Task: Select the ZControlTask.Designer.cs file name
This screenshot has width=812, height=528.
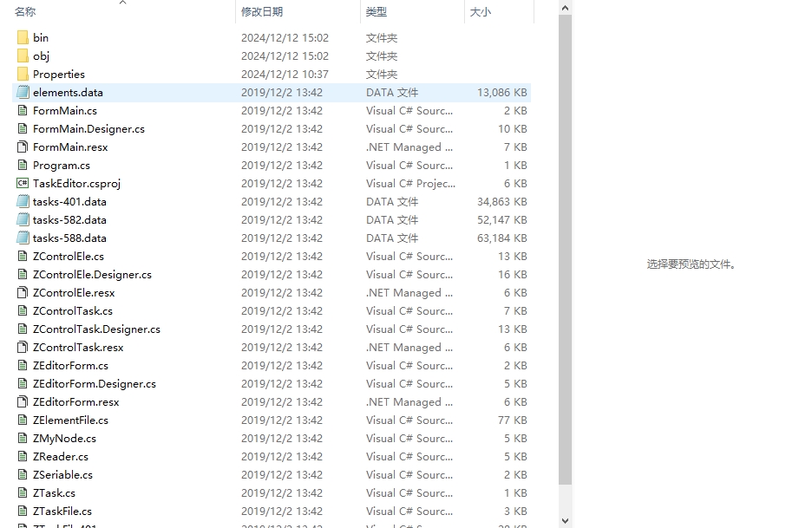Action: [96, 329]
